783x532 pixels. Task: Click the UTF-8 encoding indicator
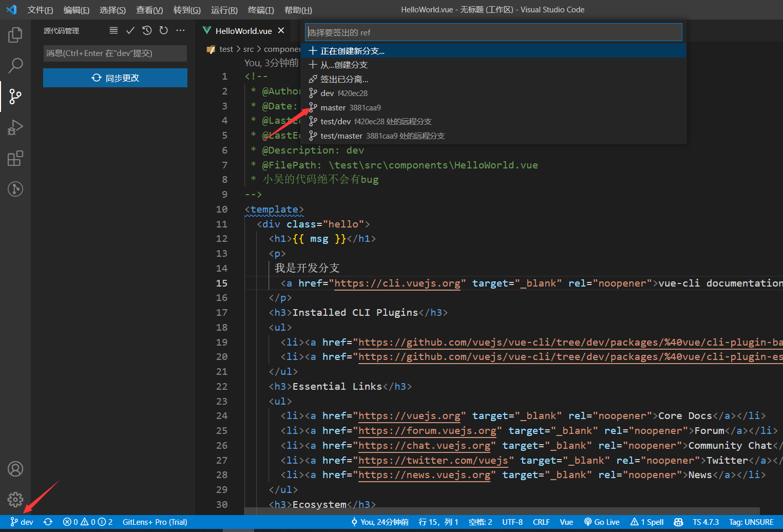point(512,522)
